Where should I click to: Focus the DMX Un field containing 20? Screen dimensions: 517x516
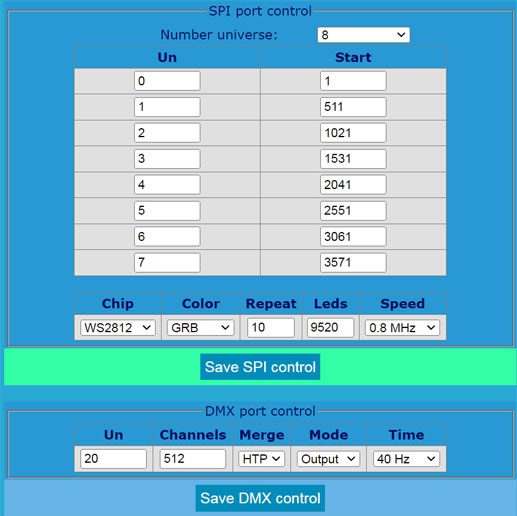113,459
